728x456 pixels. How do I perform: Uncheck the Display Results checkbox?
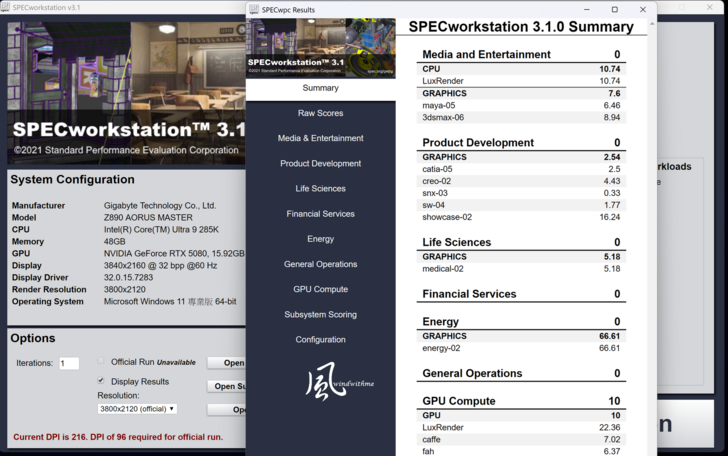[x=101, y=380]
